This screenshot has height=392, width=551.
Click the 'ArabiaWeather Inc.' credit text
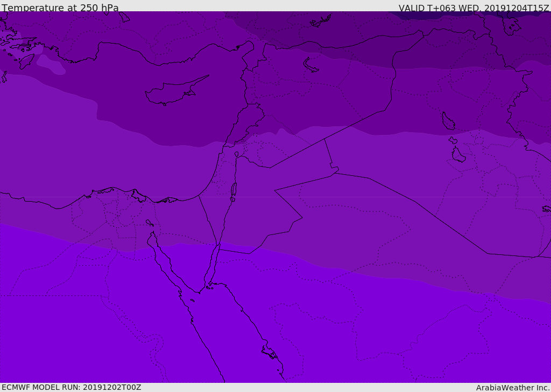coord(513,388)
